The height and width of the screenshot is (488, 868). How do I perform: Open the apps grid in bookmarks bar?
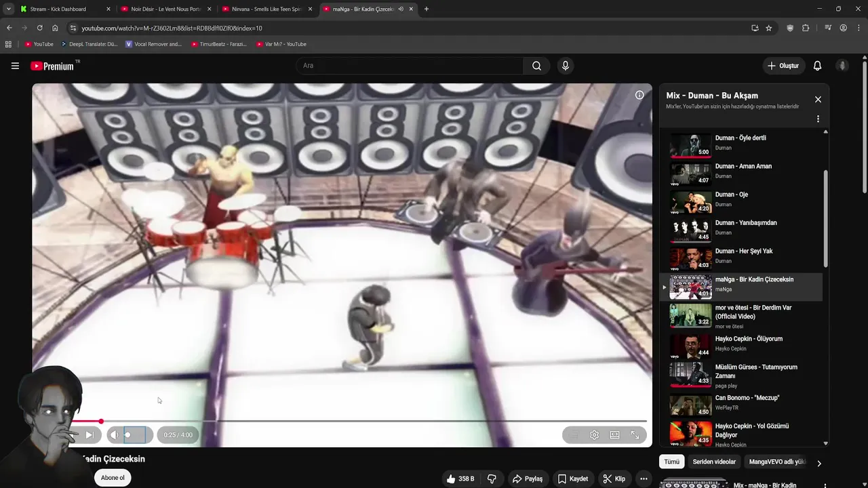pos(8,44)
